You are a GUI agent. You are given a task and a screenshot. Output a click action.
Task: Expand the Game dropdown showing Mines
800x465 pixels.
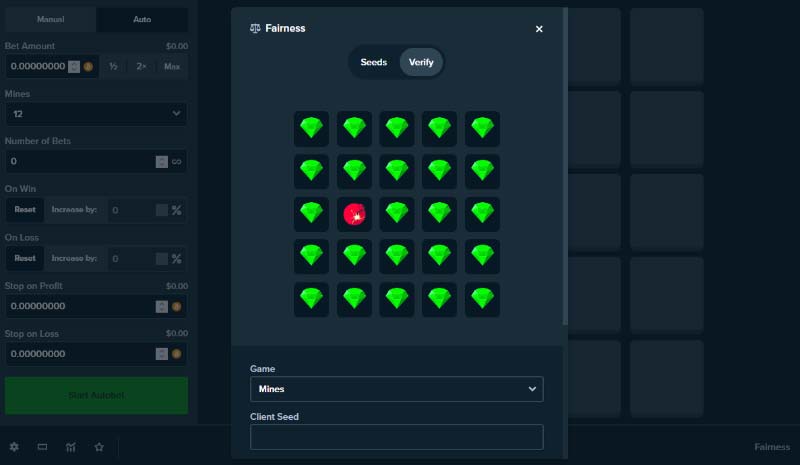coord(397,389)
